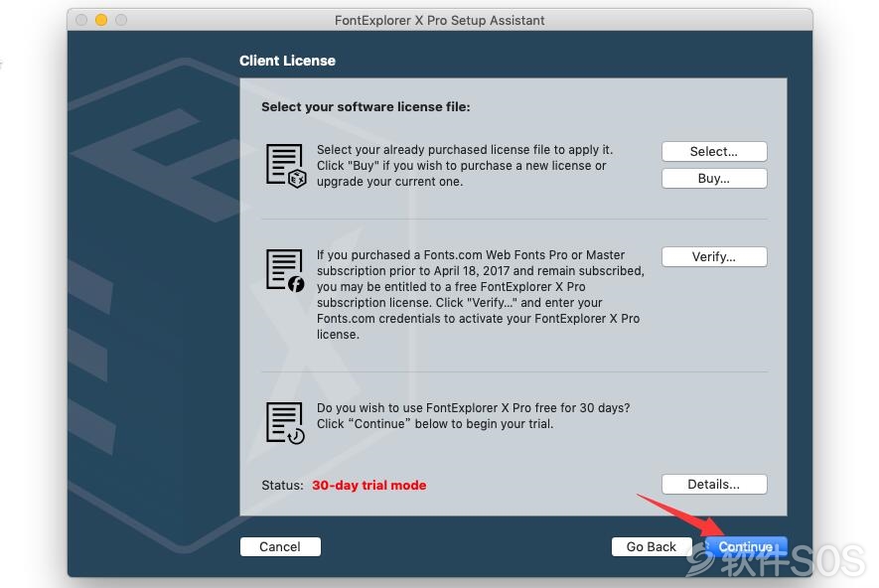Click the 'free for 30 days?' trial paragraph
Screen dimensions: 879x588
pos(473,416)
